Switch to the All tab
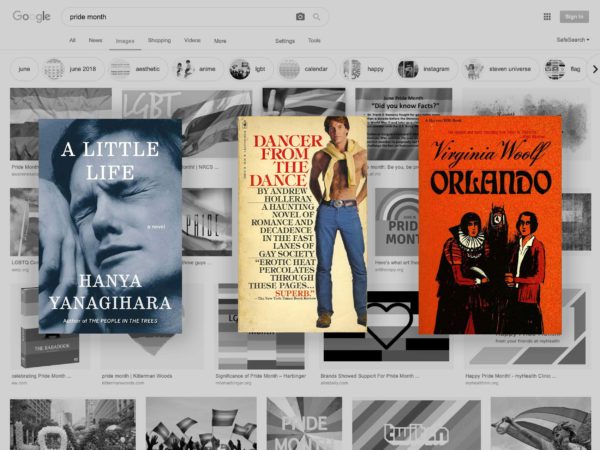Image resolution: width=600 pixels, height=450 pixels. pos(72,40)
